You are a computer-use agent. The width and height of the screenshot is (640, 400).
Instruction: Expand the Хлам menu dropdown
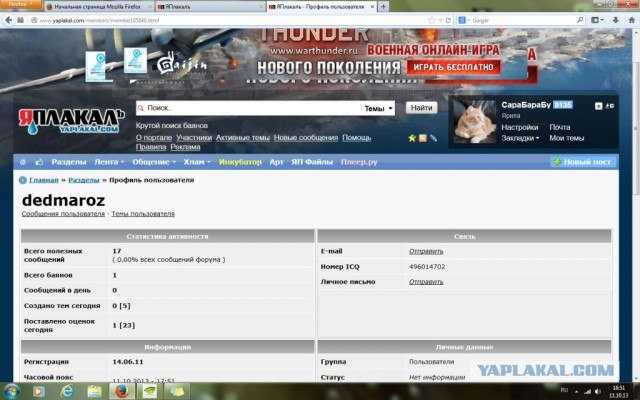[x=197, y=162]
